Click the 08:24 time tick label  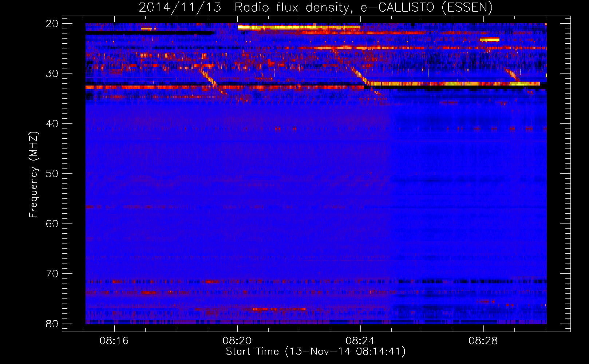pyautogui.click(x=360, y=341)
